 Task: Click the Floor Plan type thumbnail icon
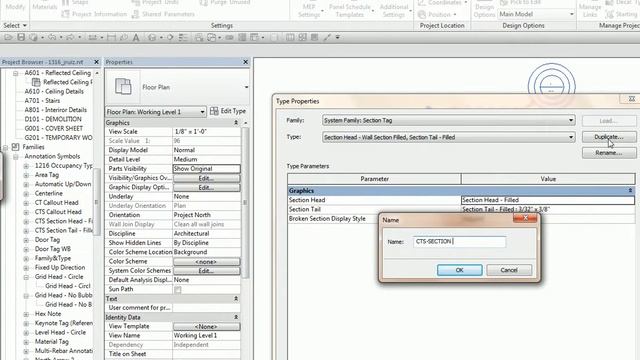pos(123,87)
